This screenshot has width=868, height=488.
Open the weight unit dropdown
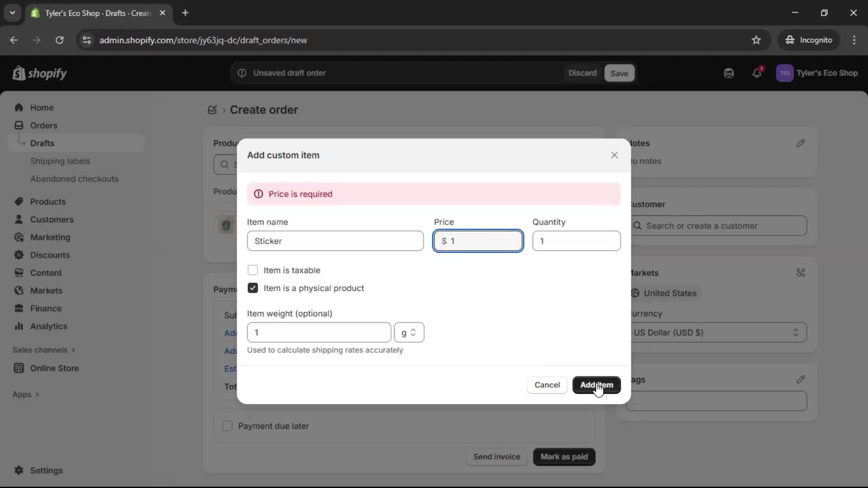(x=409, y=332)
